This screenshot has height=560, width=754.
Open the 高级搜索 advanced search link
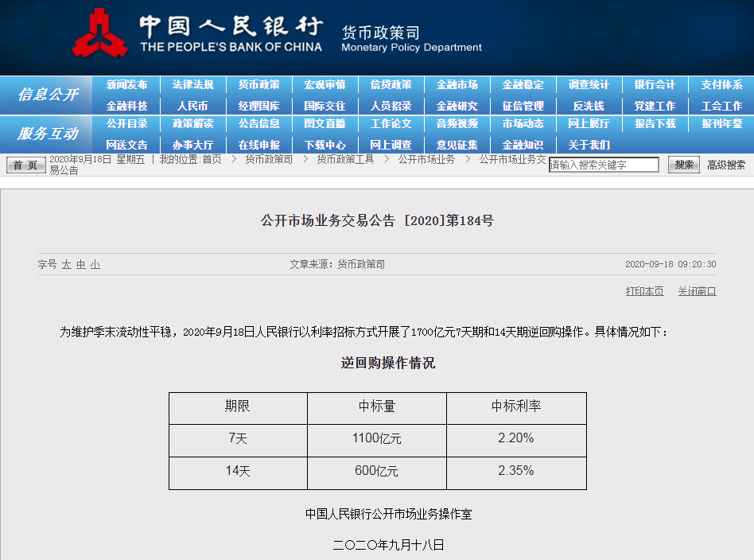click(x=726, y=165)
